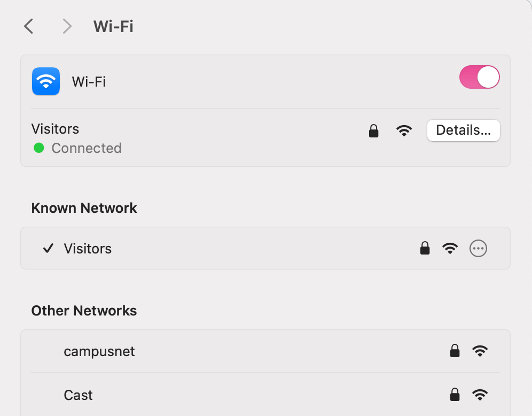Click campusnet's signal strength icon
The width and height of the screenshot is (532, 416).
[x=480, y=351]
